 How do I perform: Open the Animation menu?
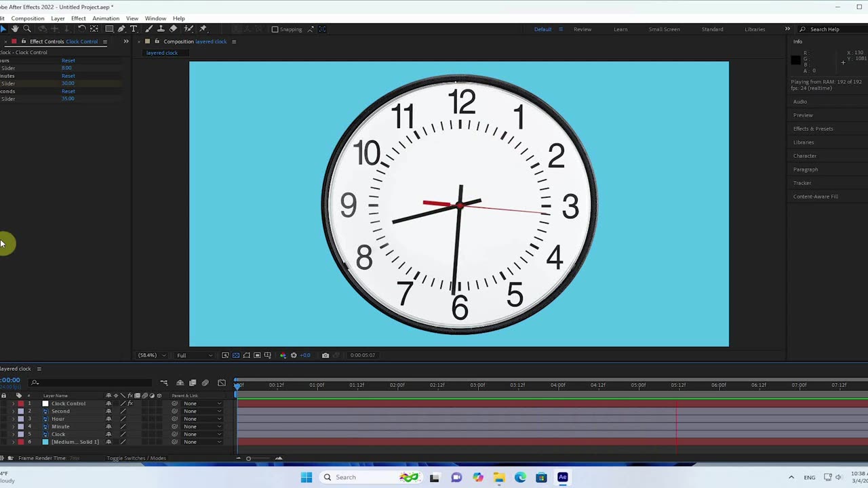(x=106, y=18)
